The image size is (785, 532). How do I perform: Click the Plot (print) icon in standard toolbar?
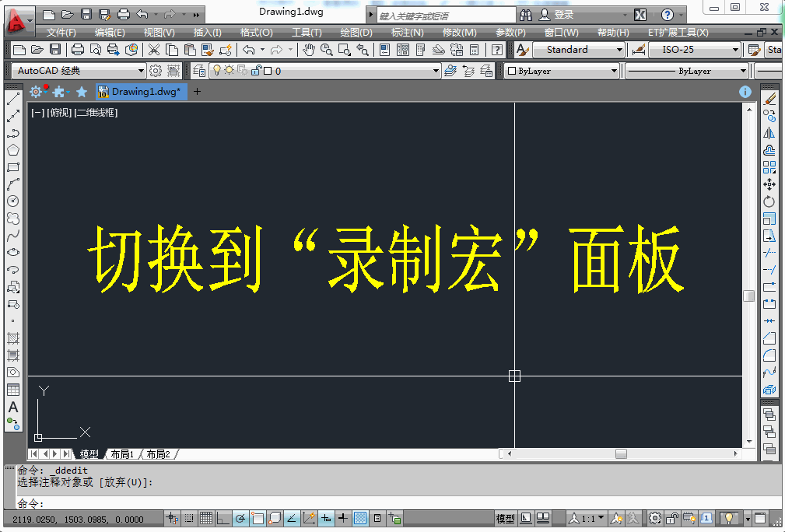78,50
